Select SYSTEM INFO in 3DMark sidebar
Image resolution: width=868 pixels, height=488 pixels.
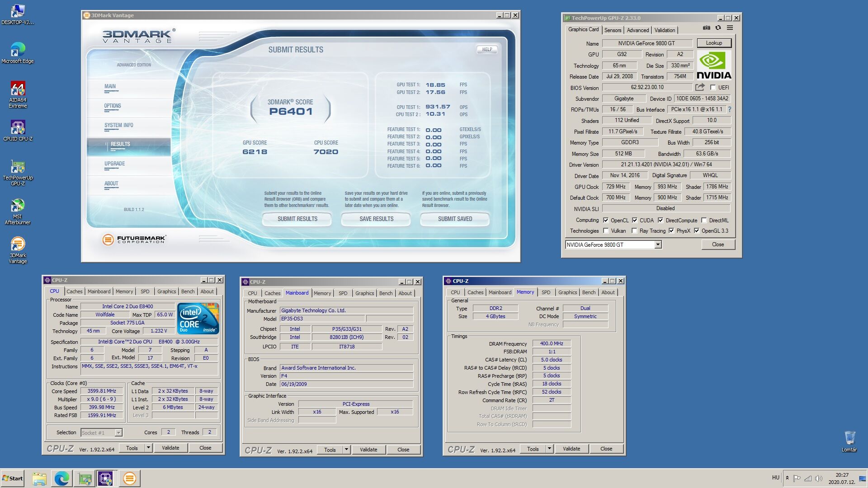pos(129,127)
